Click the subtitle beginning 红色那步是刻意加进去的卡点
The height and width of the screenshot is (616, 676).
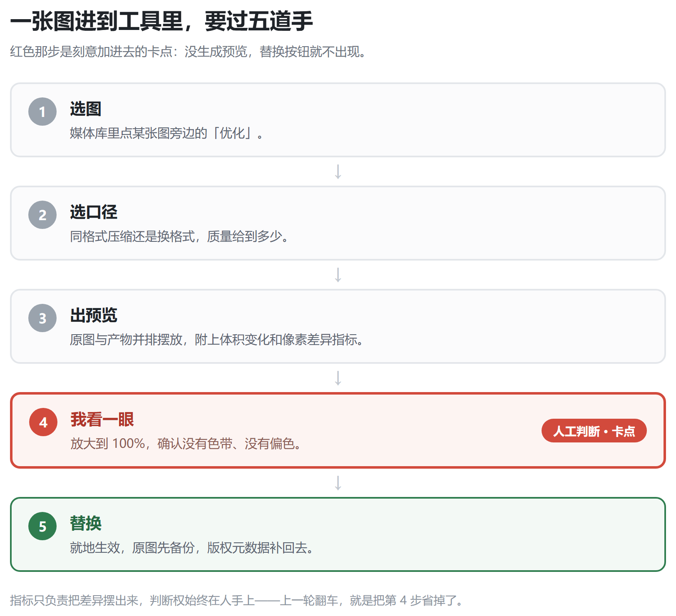coord(188,52)
